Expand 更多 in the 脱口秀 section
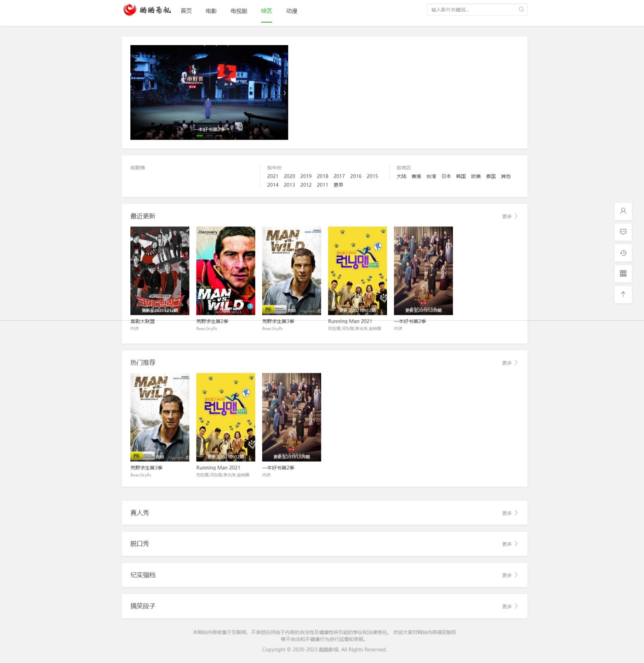Viewport: 644px width, 663px height. pyautogui.click(x=510, y=544)
